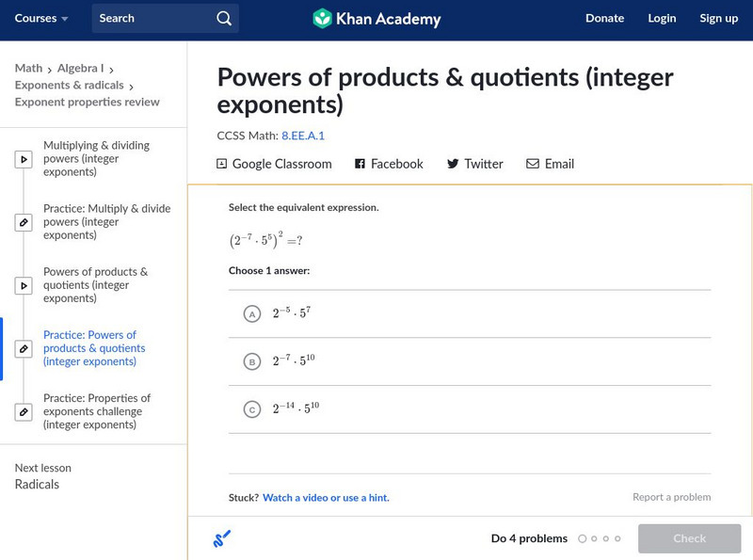This screenshot has height=560, width=753.
Task: Open Practice: Multiply & divide powers
Action: pos(106,222)
